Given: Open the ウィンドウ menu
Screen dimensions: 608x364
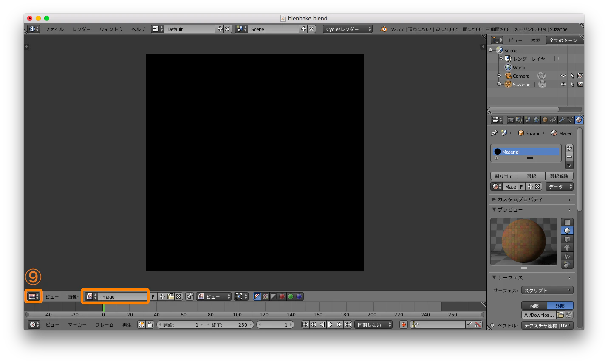Looking at the screenshot, I should pos(111,29).
